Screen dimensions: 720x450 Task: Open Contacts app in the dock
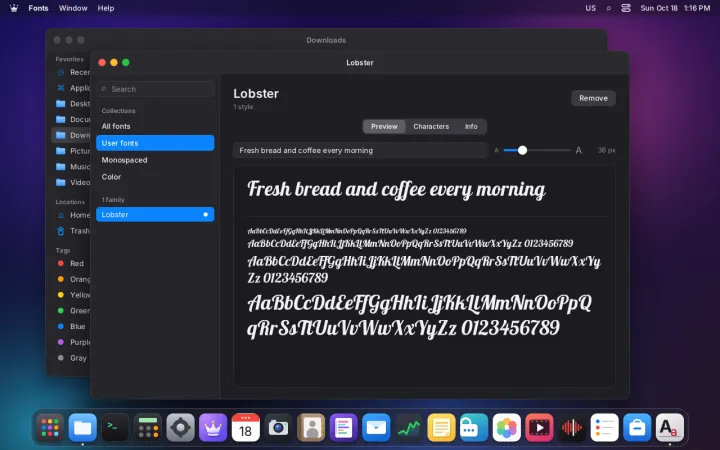click(x=311, y=428)
